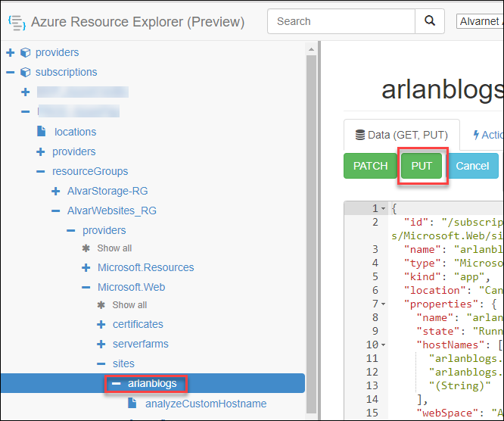504x421 pixels.
Task: Open the certificates tree item
Action: [138, 324]
